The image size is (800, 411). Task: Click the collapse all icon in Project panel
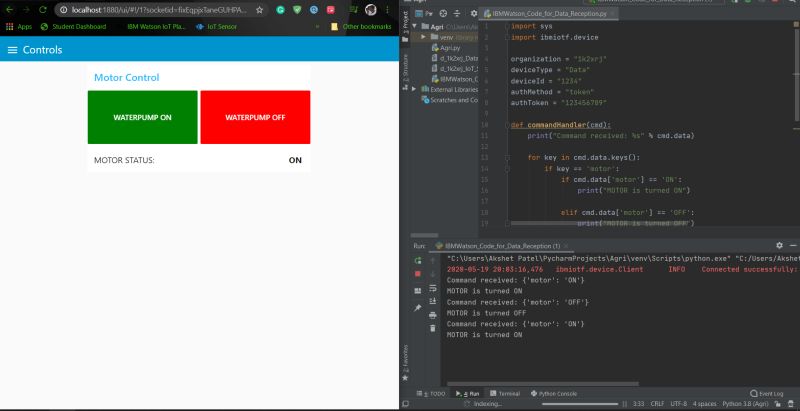click(457, 14)
